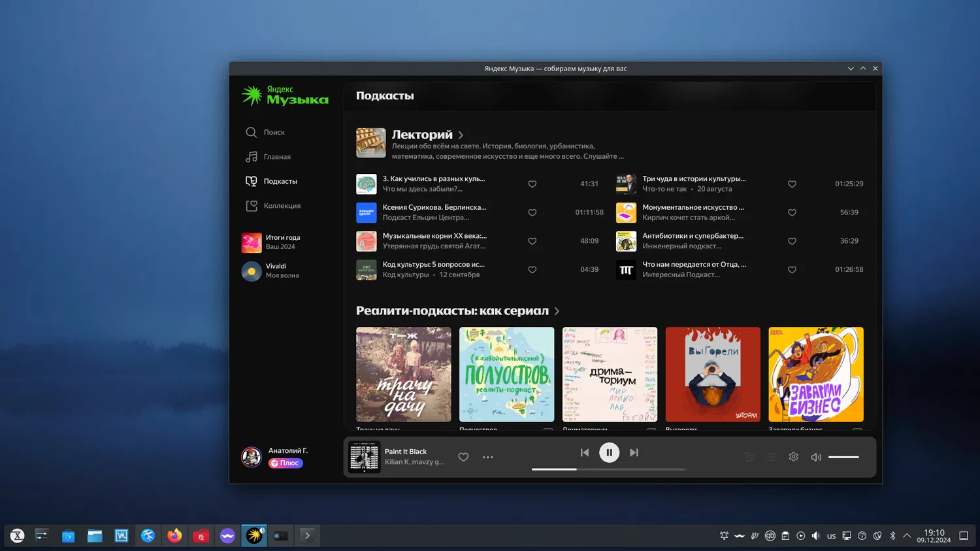Screen dimensions: 980x551
Task: Open Коллекция in the sidebar
Action: coord(273,206)
